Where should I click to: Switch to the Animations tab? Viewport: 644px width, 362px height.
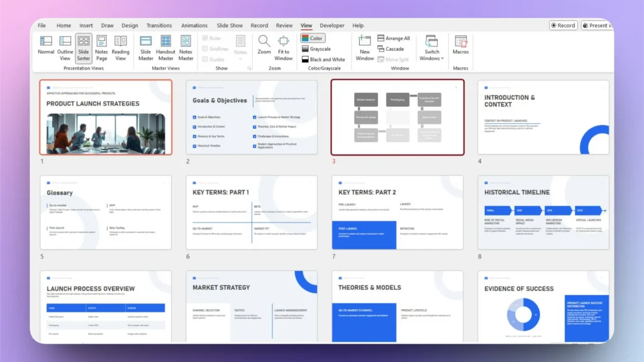(194, 25)
